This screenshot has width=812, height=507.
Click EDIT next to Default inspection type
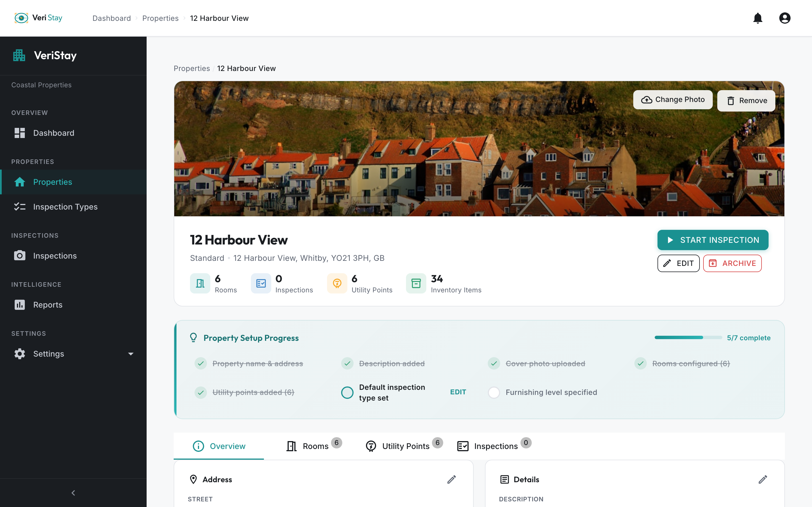point(458,392)
